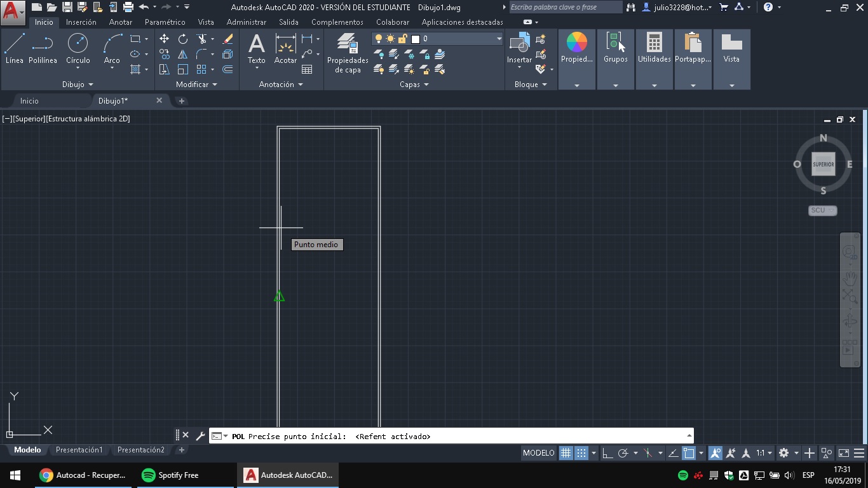Image resolution: width=868 pixels, height=488 pixels.
Task: Select the Arco tool
Action: point(112,48)
